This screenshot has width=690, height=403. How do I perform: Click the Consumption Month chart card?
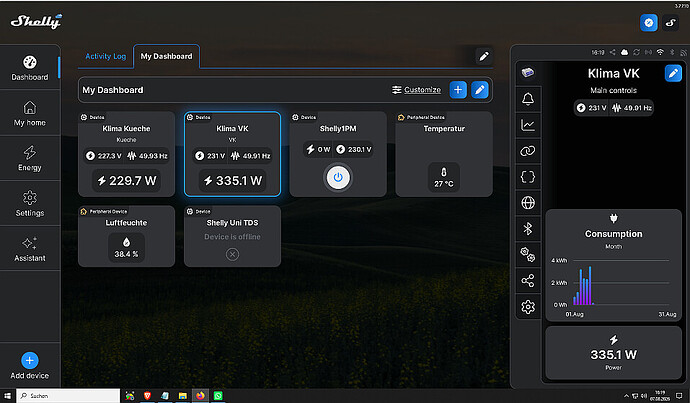[x=613, y=266]
